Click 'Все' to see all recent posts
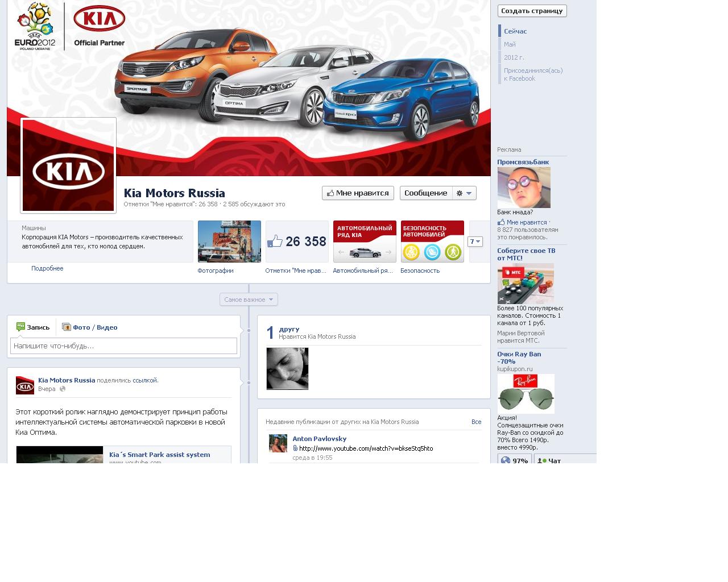 (x=476, y=422)
